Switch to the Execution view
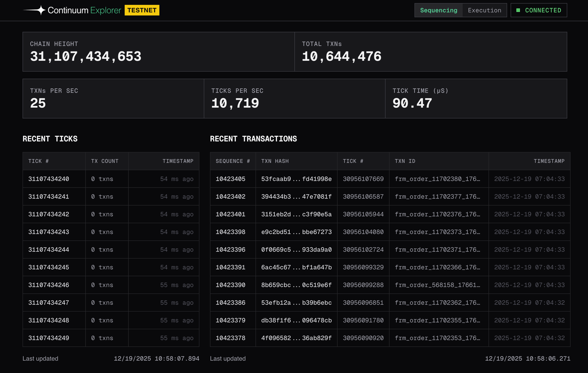This screenshot has height=373, width=588. pos(484,10)
